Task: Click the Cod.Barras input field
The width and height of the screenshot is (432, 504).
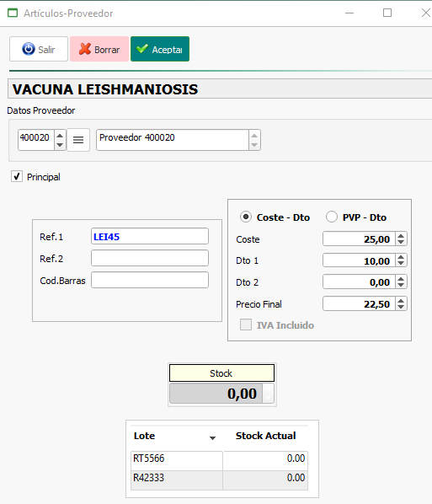Action: coord(150,280)
